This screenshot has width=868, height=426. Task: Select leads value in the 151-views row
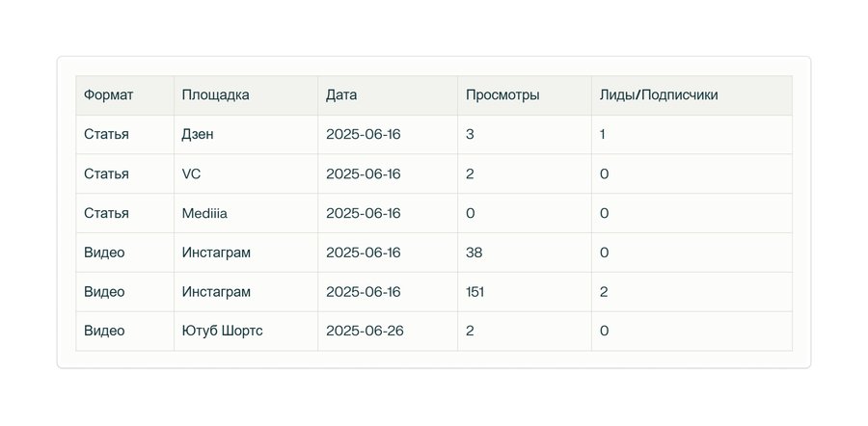click(x=604, y=292)
